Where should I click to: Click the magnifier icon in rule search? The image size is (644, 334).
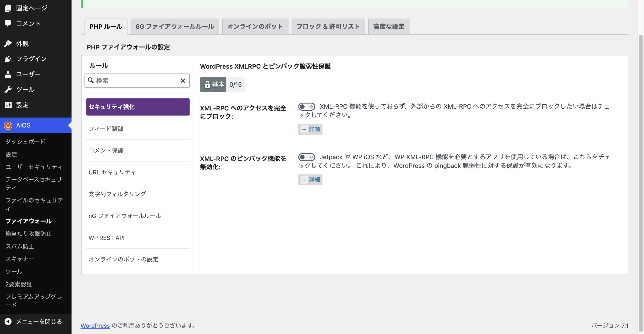tap(91, 80)
